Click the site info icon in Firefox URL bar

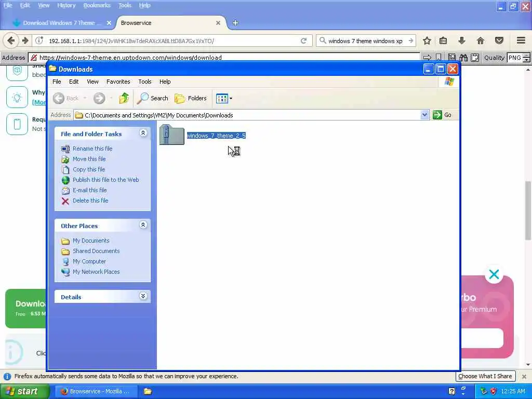pyautogui.click(x=39, y=41)
